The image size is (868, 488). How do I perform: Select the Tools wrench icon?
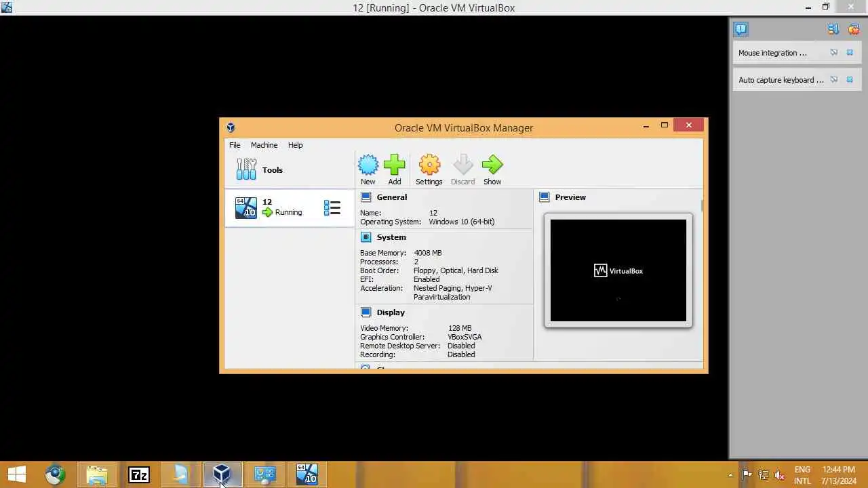pyautogui.click(x=246, y=169)
